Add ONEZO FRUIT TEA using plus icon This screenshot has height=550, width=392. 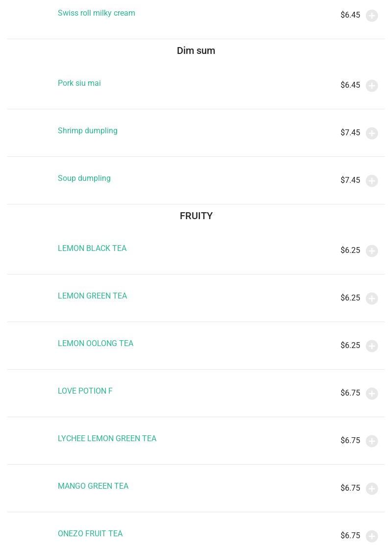[372, 536]
